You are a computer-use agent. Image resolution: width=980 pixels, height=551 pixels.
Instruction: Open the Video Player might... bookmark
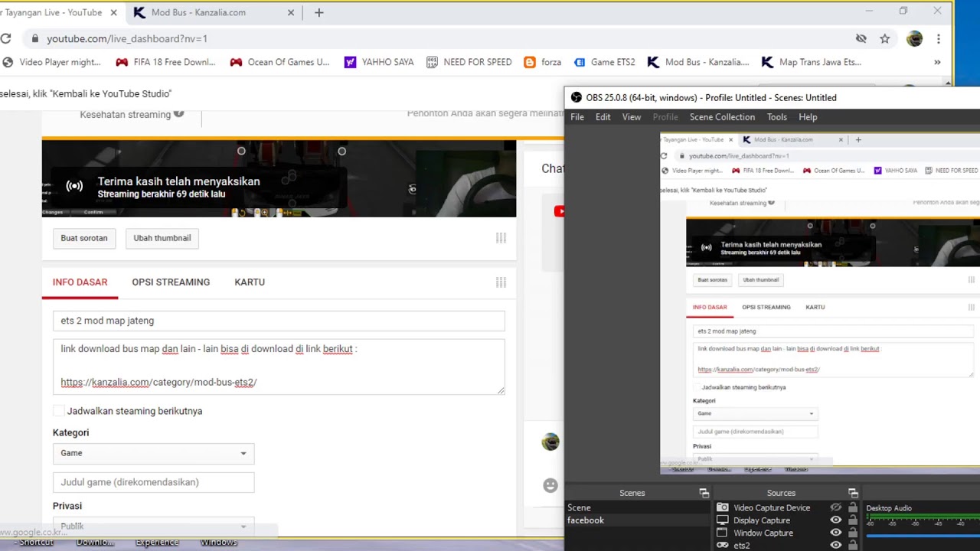53,62
